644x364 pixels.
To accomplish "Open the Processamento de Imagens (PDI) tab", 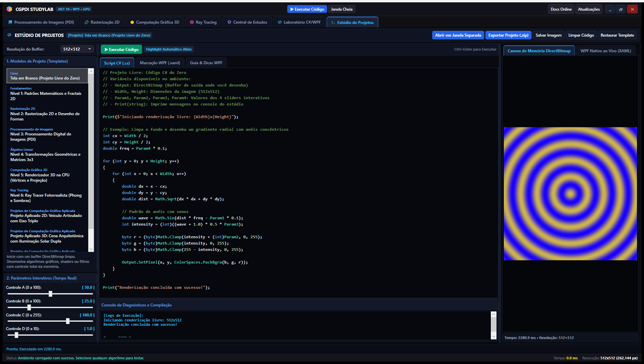I will pos(41,22).
